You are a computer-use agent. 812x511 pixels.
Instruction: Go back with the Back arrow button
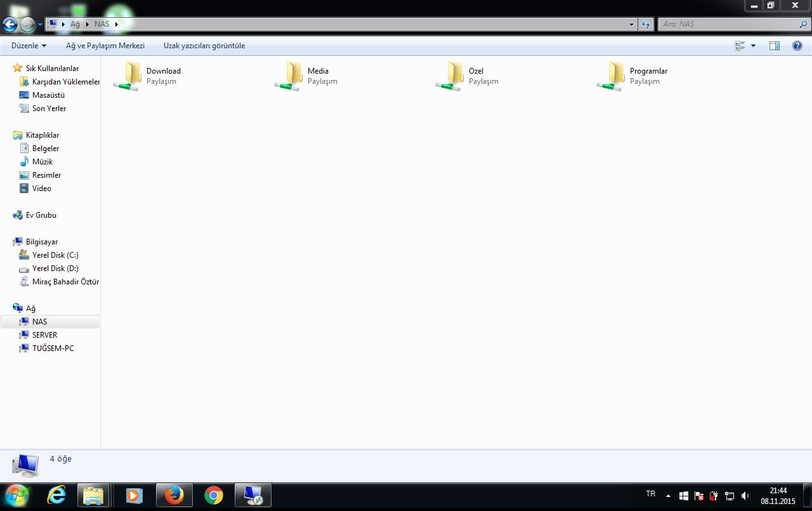(10, 24)
